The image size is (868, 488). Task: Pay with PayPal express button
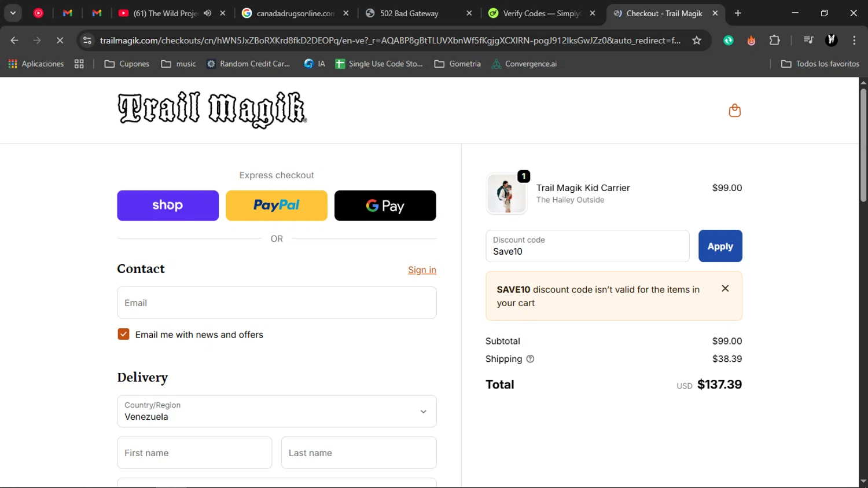click(x=277, y=206)
